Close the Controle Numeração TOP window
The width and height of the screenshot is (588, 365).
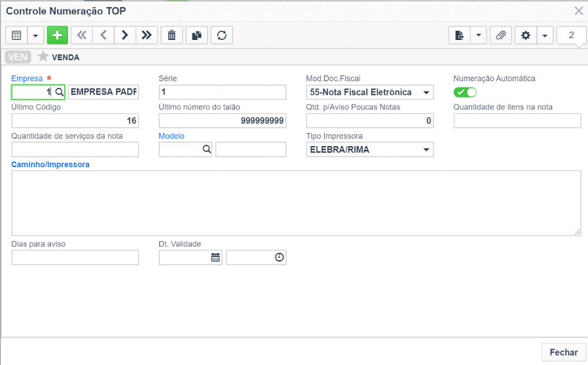coord(579,11)
